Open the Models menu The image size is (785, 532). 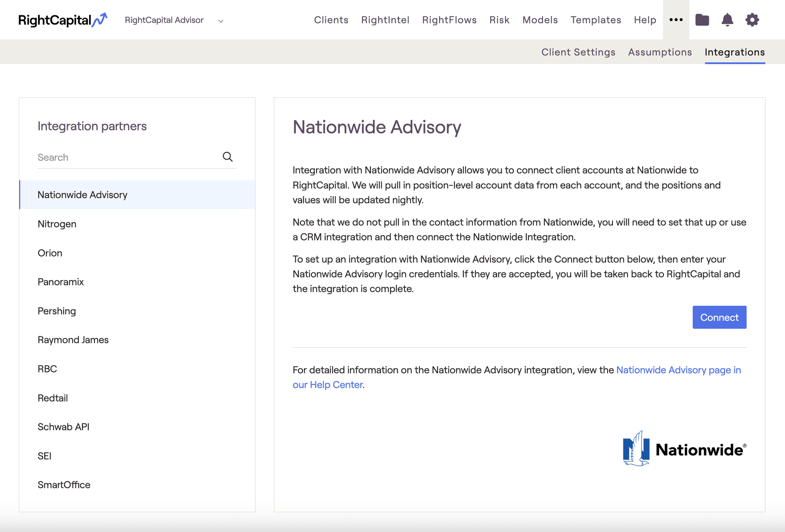(540, 20)
